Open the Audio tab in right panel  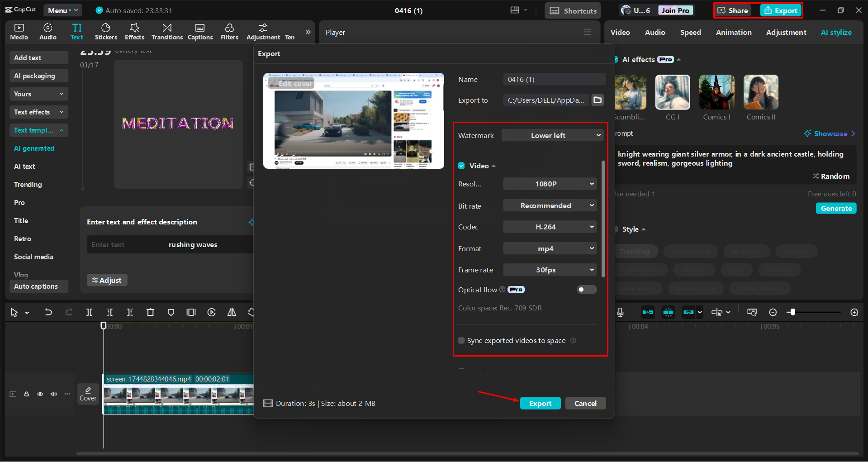(x=655, y=32)
